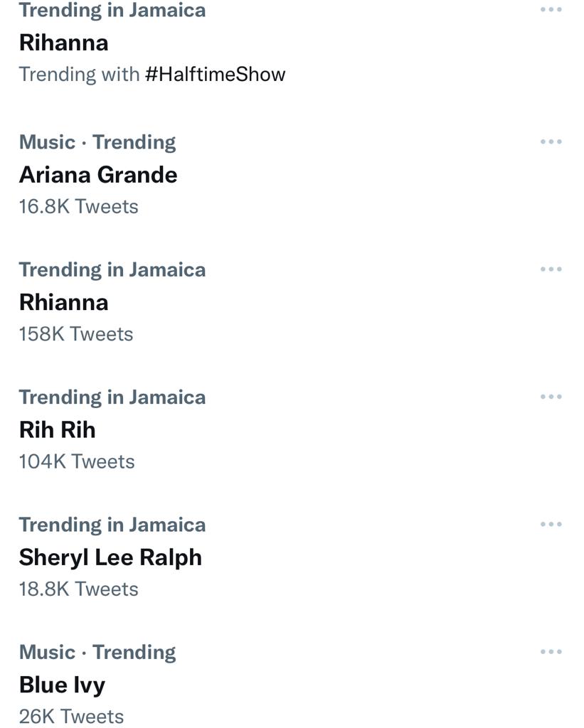Image resolution: width=584 pixels, height=728 pixels.
Task: Click the 16.8K Tweets count
Action: [x=78, y=207]
